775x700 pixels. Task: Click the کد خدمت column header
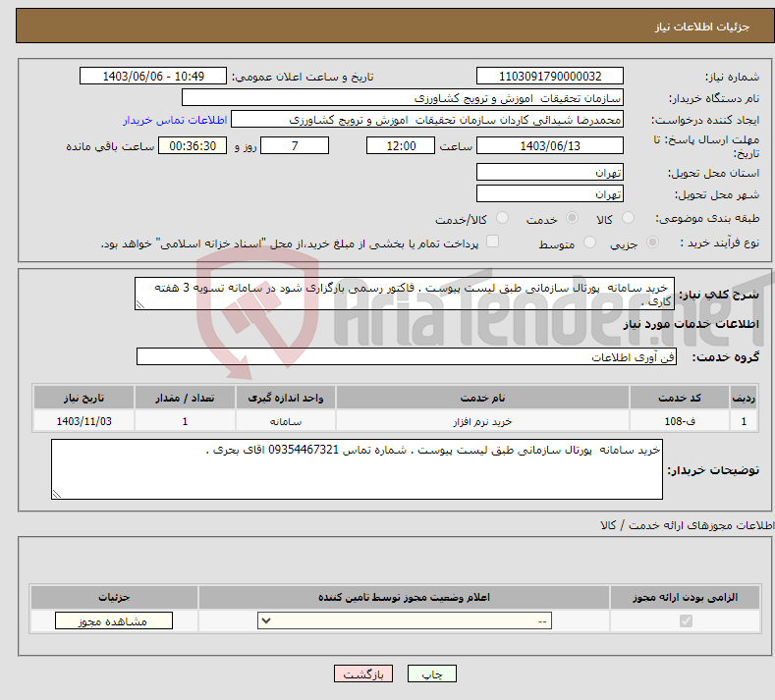680,398
